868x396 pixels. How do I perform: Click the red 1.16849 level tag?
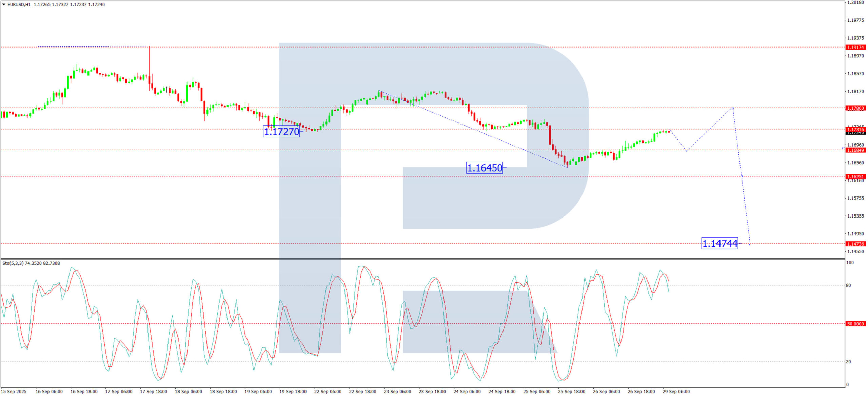(x=855, y=150)
